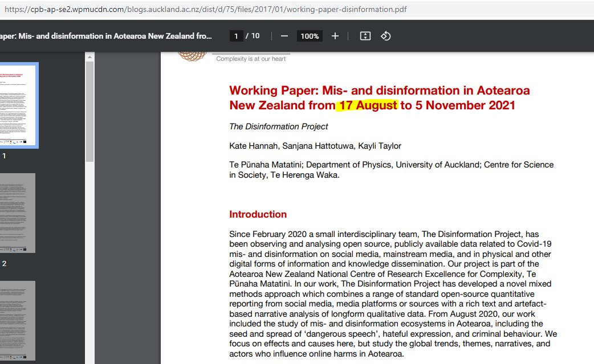Click 'The Disinformation Project' italic subtitle
This screenshot has height=364, width=594.
tap(278, 126)
